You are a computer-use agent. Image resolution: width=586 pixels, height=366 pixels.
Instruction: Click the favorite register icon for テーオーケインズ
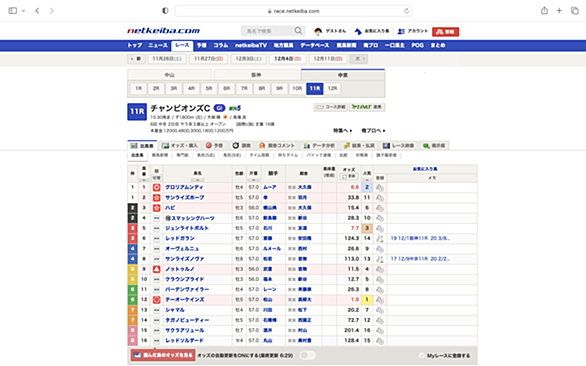pyautogui.click(x=380, y=300)
